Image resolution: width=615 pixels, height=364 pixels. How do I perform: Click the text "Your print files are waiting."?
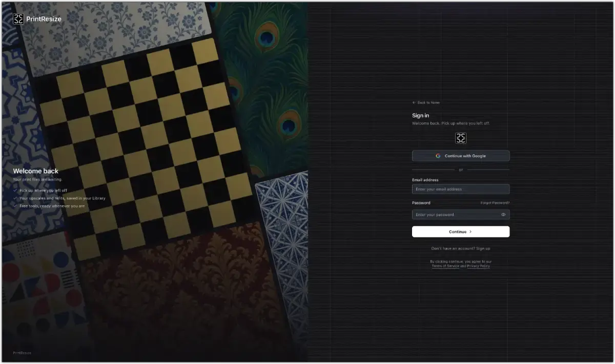(37, 180)
